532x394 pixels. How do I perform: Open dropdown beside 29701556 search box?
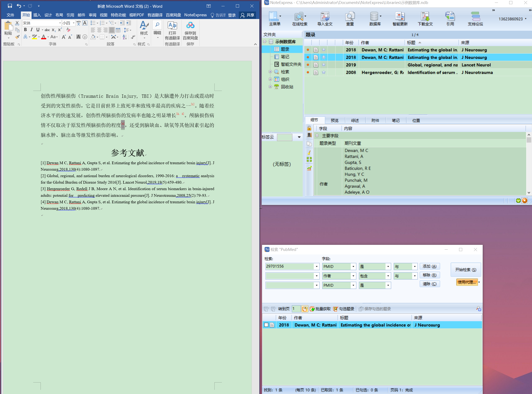click(317, 266)
